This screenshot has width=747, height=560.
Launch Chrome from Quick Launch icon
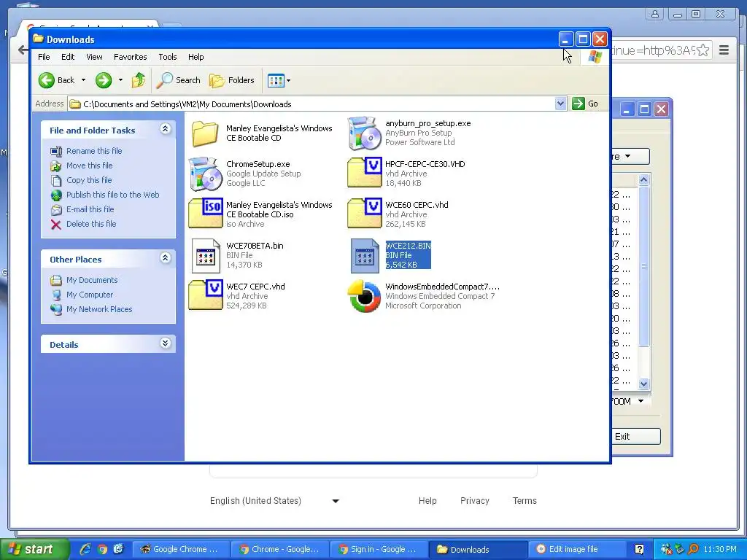coord(102,549)
